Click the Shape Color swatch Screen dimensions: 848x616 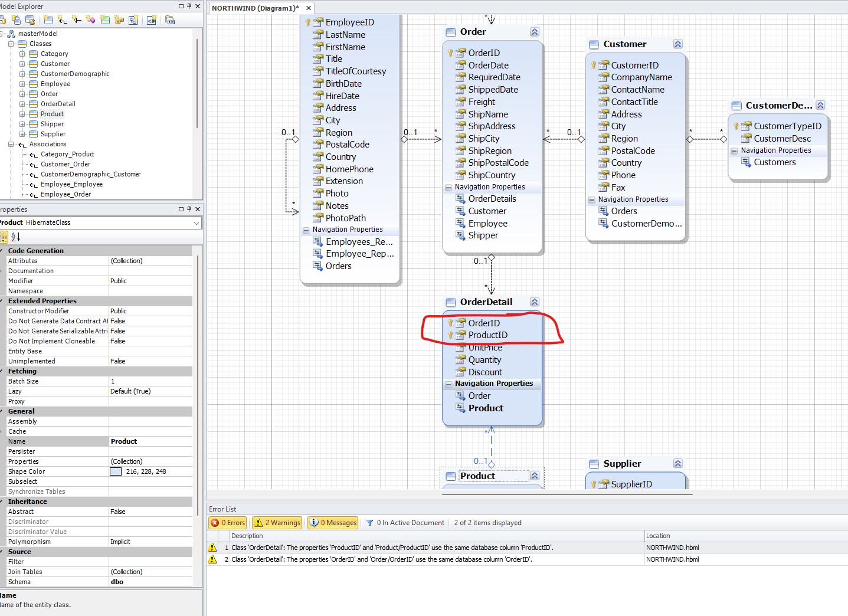point(116,471)
